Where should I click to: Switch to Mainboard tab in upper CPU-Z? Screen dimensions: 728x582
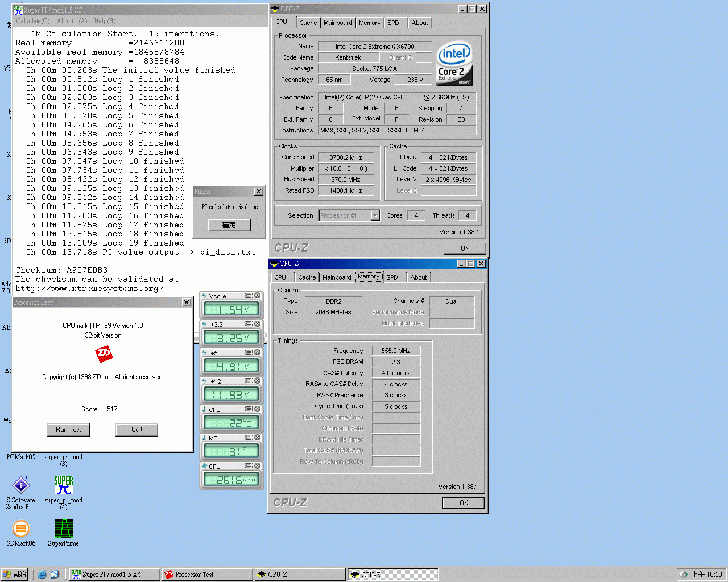click(338, 23)
